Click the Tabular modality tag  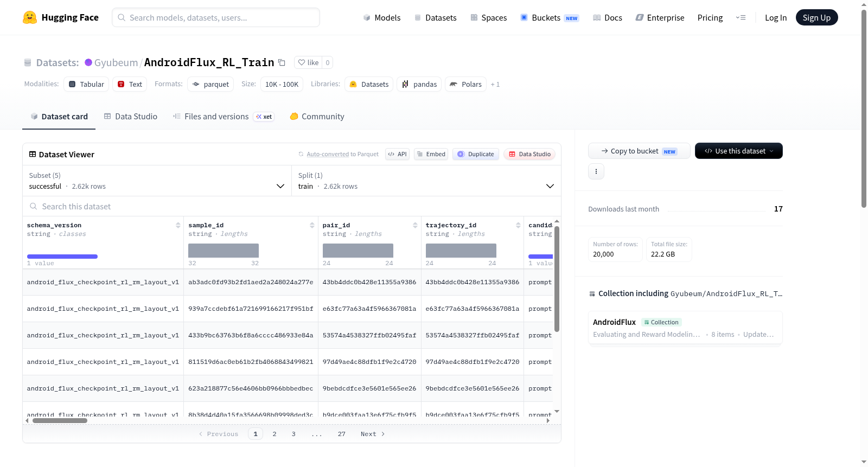click(86, 84)
